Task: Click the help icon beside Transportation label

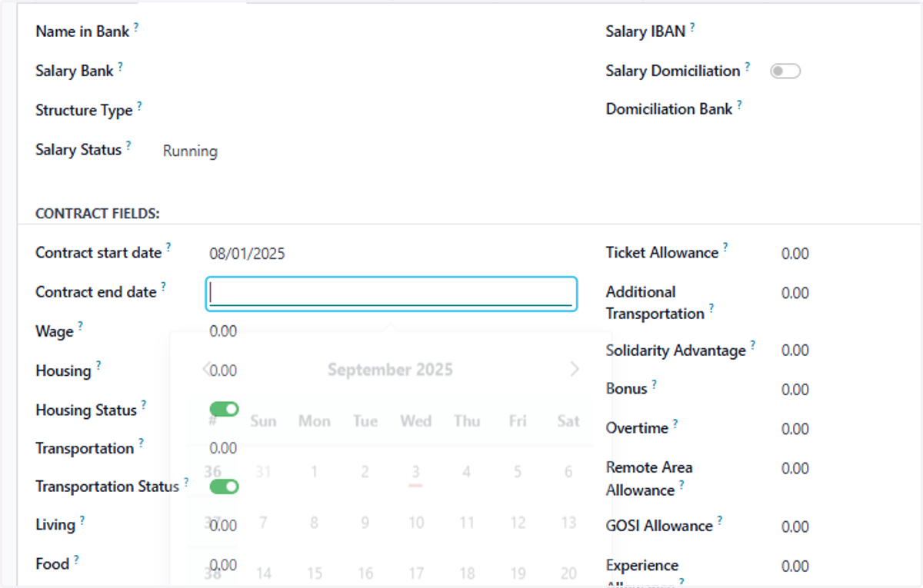Action: tap(141, 444)
